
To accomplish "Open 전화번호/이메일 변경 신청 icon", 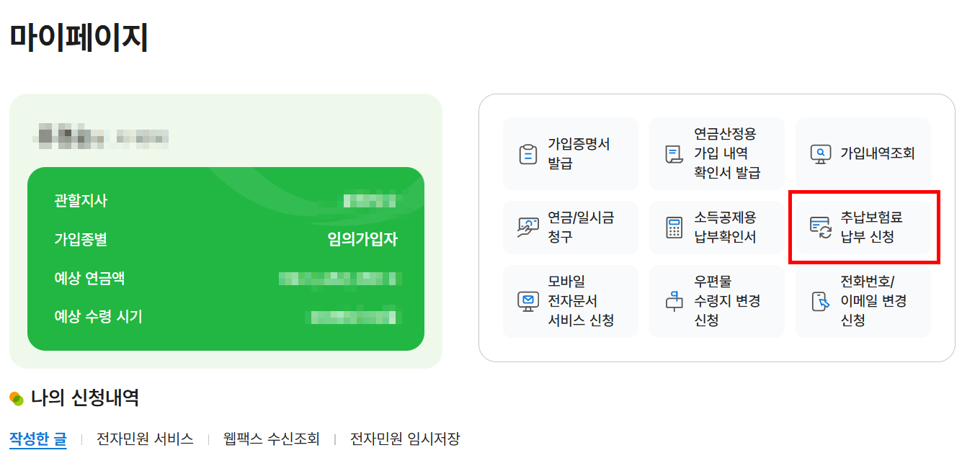I will coord(863,301).
